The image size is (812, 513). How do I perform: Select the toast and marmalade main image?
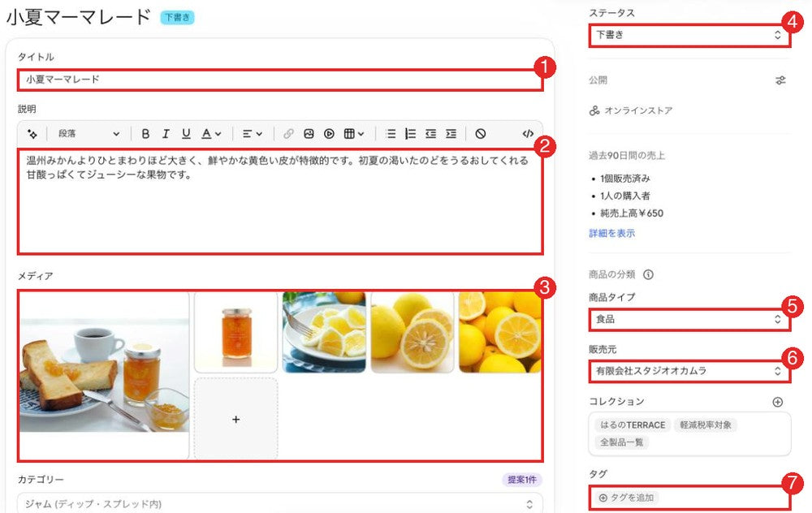click(104, 376)
